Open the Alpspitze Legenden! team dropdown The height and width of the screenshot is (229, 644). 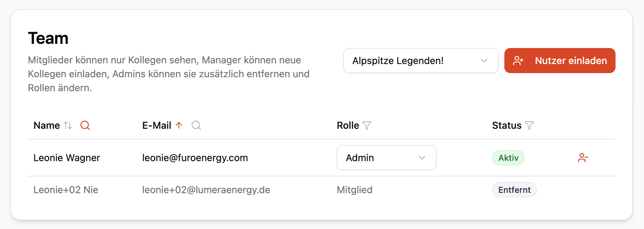click(x=421, y=61)
